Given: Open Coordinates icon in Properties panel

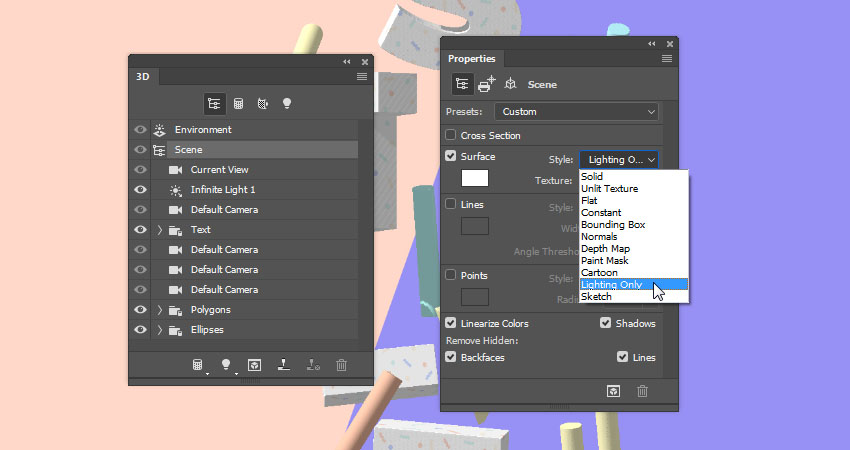Looking at the screenshot, I should tap(510, 83).
